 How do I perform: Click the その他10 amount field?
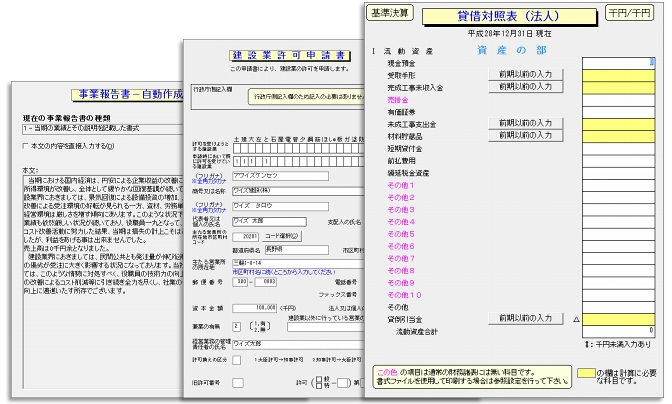coord(618,295)
